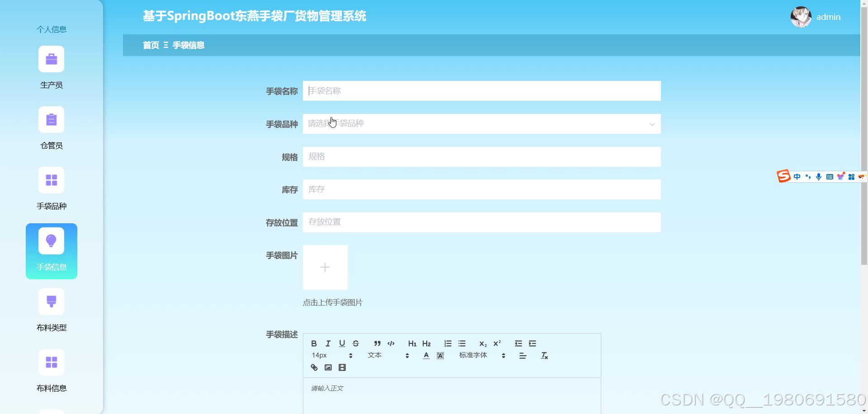The height and width of the screenshot is (414, 868).
Task: Insert a blockquote in the handbag description
Action: pyautogui.click(x=378, y=343)
